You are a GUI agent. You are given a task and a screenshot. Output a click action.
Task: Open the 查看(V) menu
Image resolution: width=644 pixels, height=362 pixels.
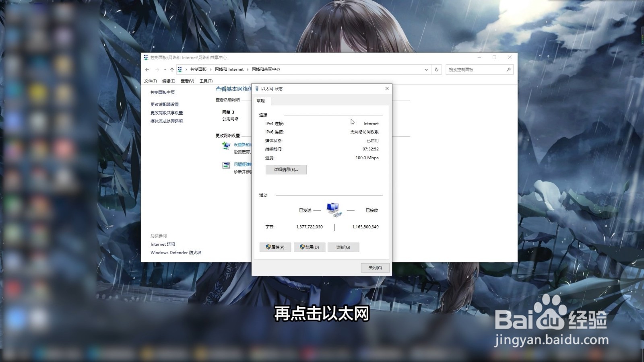coord(187,81)
